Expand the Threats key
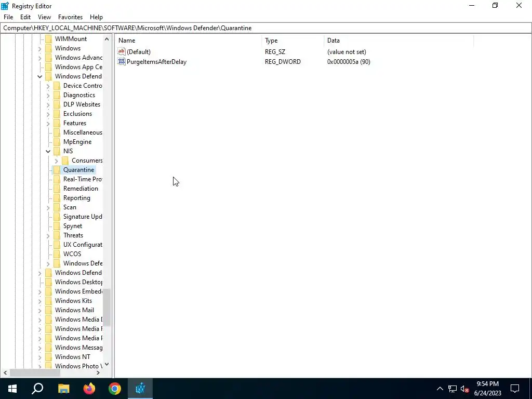This screenshot has height=399, width=532. [x=48, y=235]
